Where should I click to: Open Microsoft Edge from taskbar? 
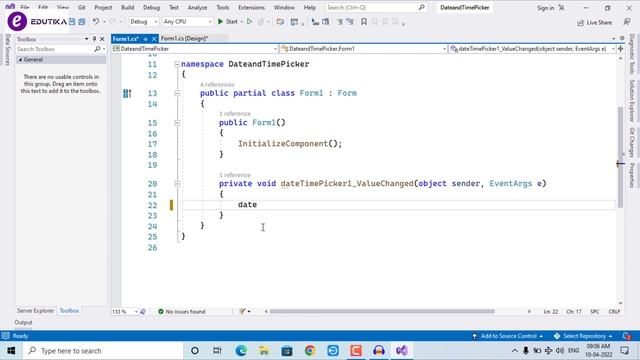241,351
